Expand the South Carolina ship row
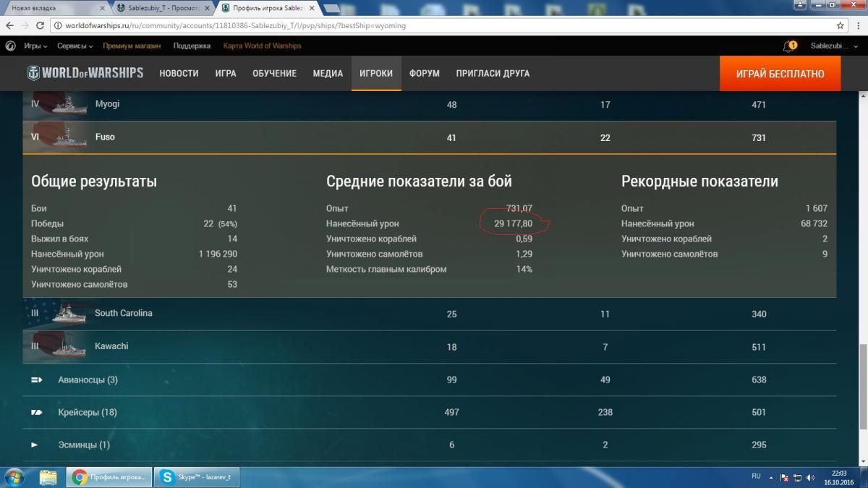 pyautogui.click(x=430, y=314)
